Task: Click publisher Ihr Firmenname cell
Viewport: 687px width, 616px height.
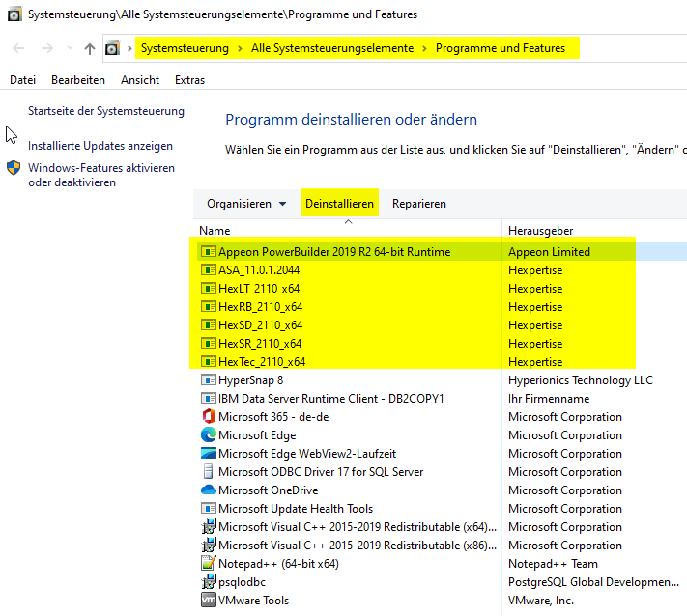Action: coord(549,399)
